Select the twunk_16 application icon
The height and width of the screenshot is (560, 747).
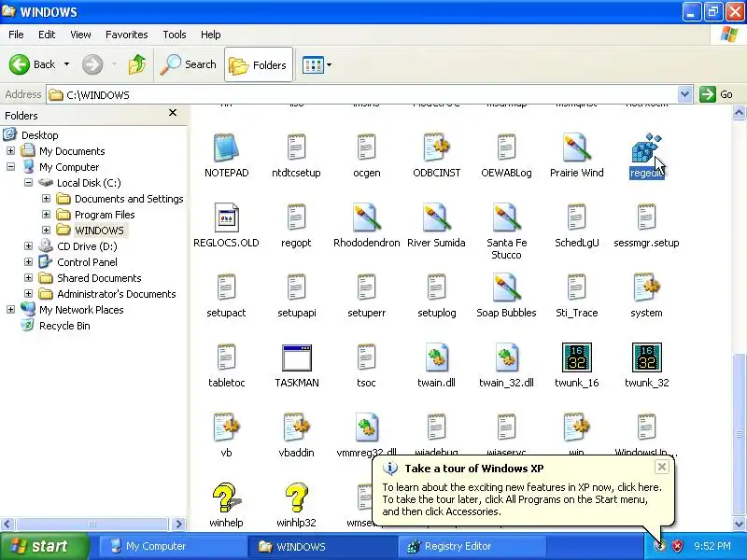(x=576, y=357)
